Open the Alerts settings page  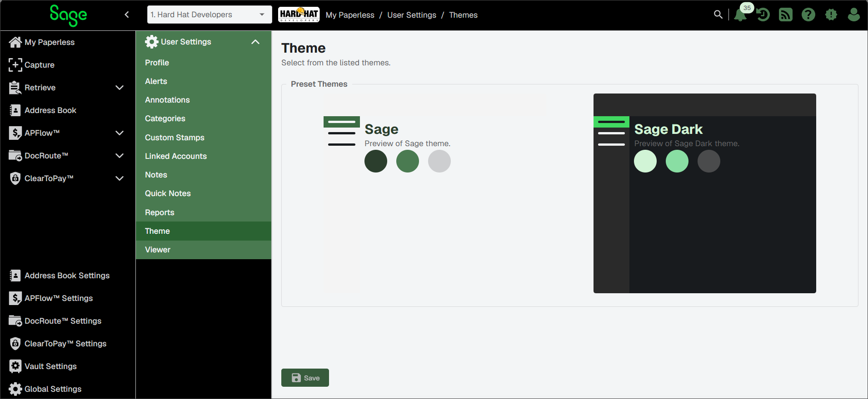point(204,81)
